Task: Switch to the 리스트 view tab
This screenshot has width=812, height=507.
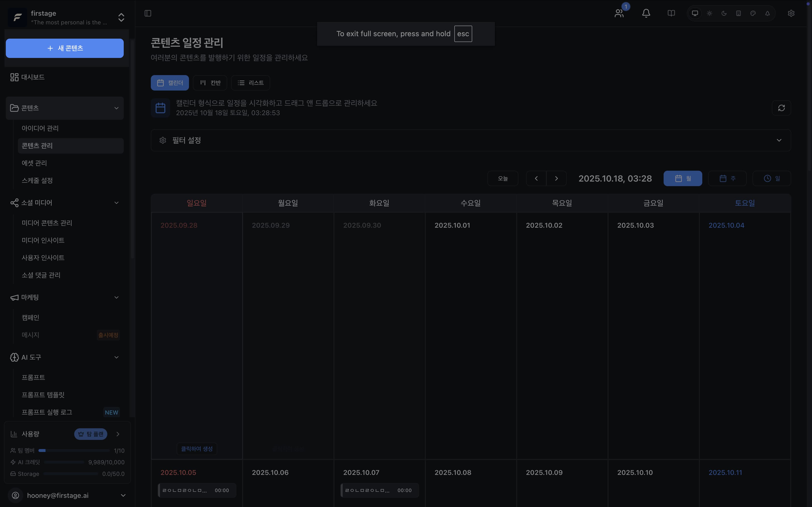Action: [250, 83]
